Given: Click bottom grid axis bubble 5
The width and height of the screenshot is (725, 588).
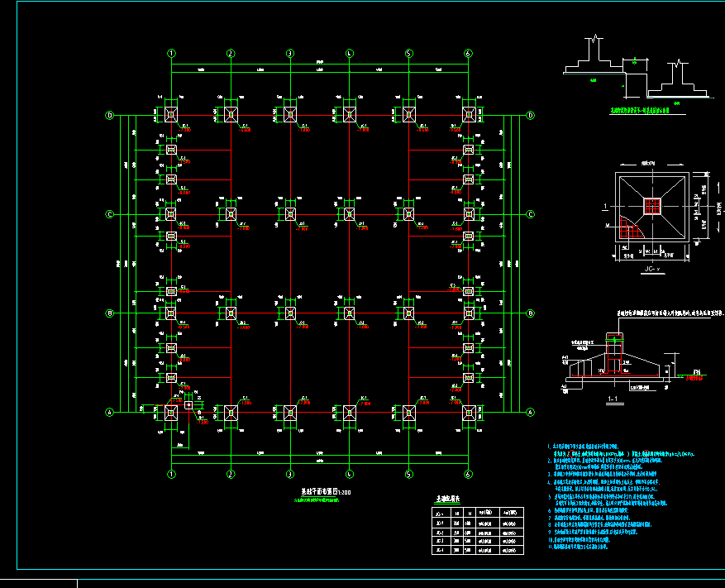Looking at the screenshot, I should click(408, 475).
